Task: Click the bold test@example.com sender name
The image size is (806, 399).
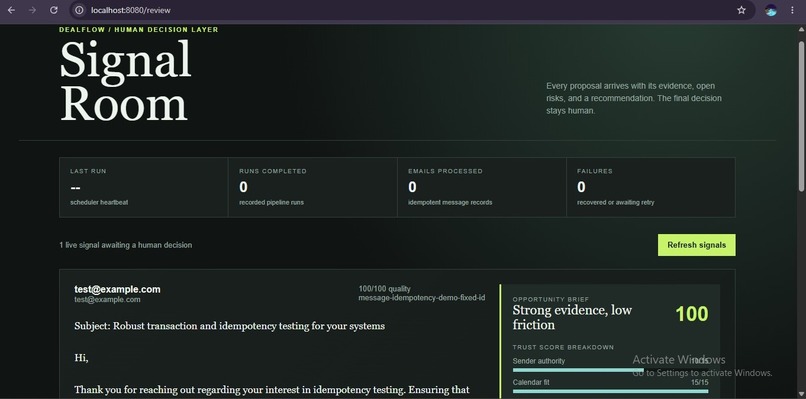Action: click(x=117, y=289)
